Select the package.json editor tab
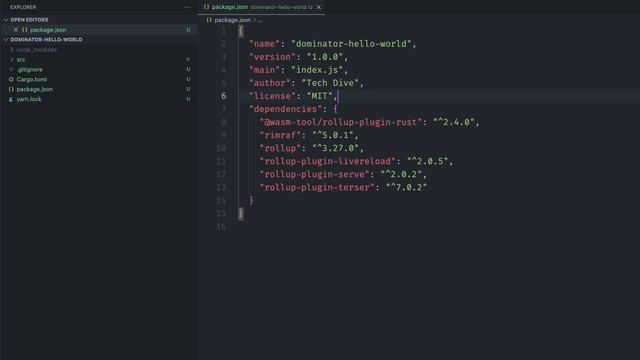 (261, 7)
